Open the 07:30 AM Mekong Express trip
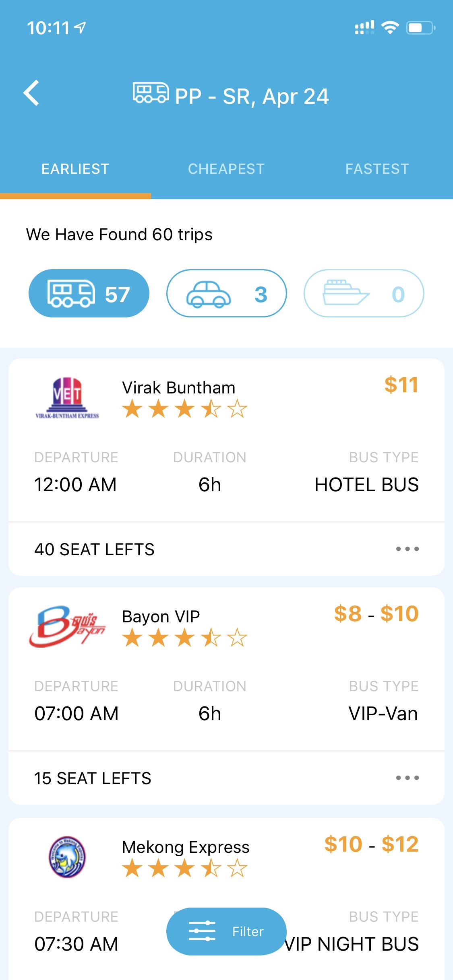The height and width of the screenshot is (980, 453). [x=226, y=899]
